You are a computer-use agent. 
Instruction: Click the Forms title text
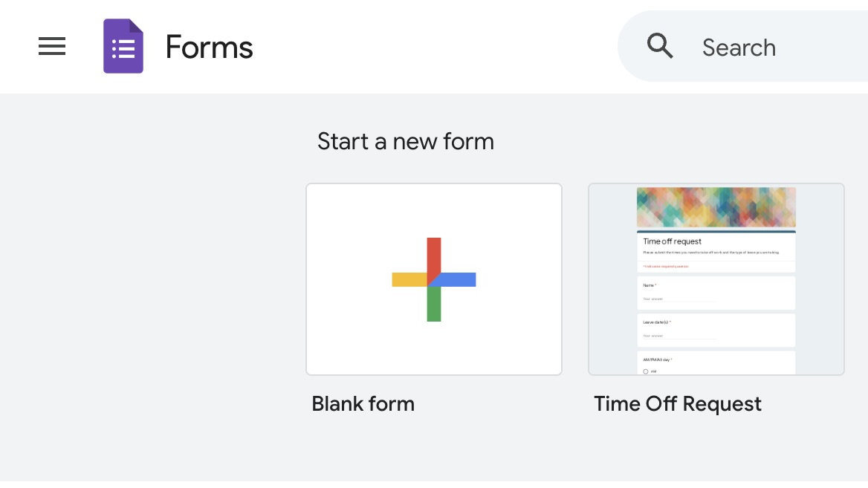[209, 48]
